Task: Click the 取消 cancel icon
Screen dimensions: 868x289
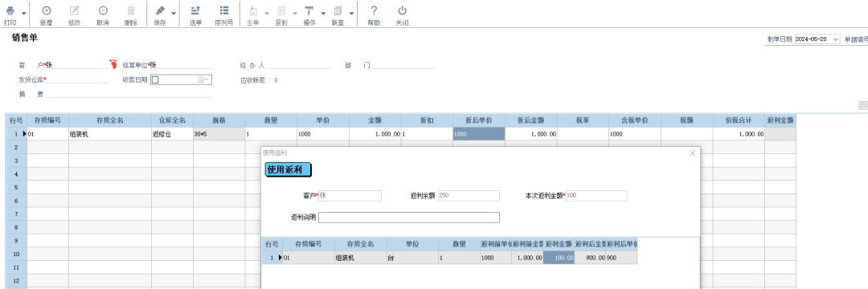Action: click(102, 10)
